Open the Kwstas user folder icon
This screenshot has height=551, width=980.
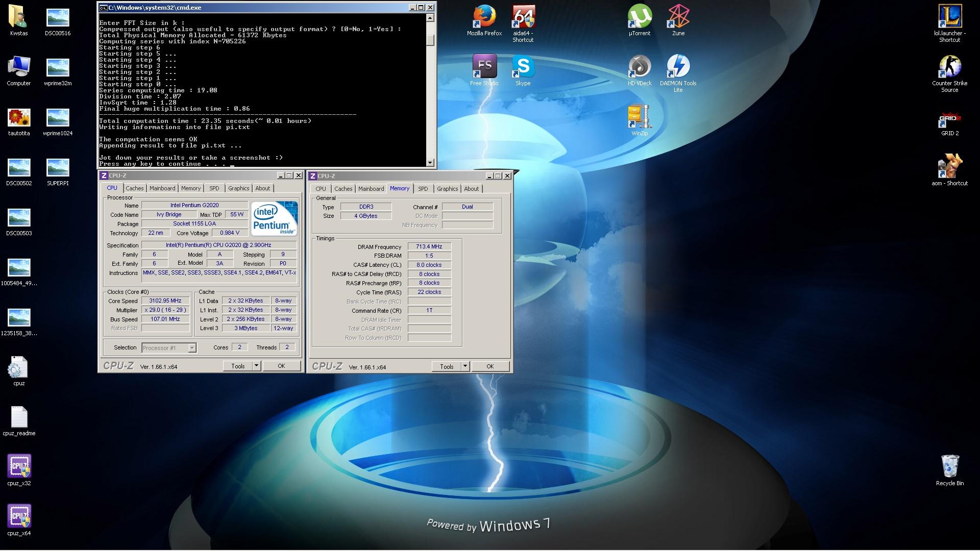click(19, 20)
